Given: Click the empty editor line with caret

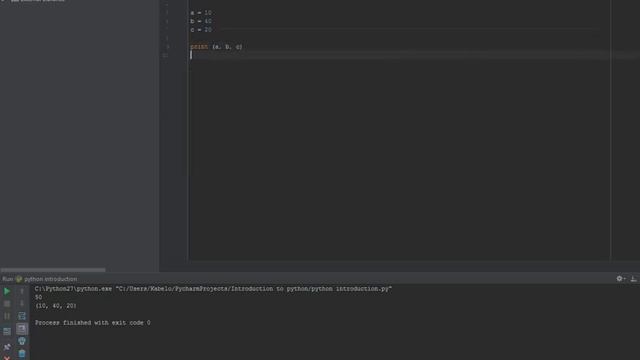Looking at the screenshot, I should [414, 55].
